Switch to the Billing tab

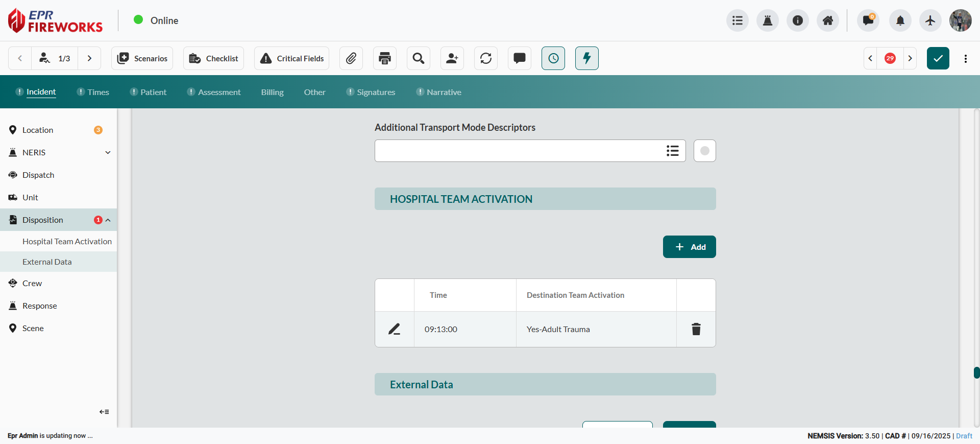click(272, 92)
